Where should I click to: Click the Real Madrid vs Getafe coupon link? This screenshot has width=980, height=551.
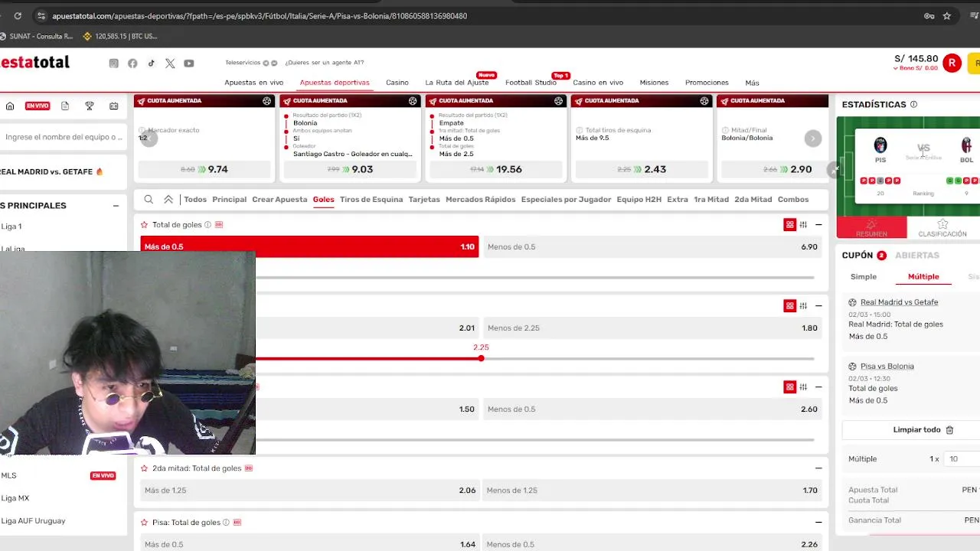point(899,302)
